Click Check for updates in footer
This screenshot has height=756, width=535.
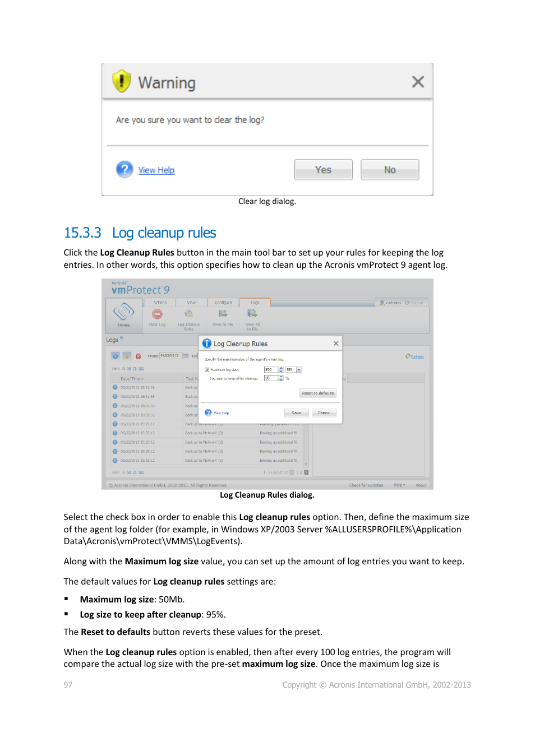366,485
